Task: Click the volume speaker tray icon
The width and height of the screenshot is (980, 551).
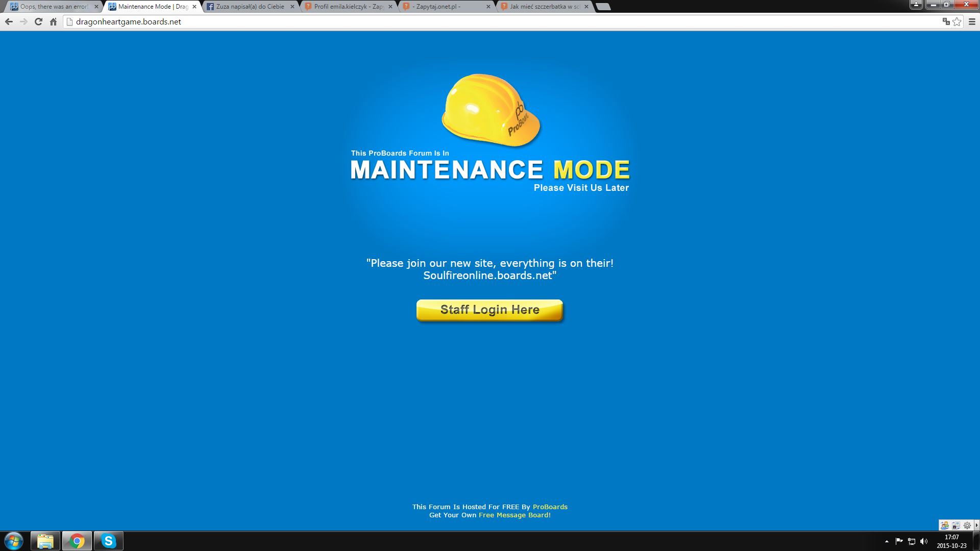Action: (x=924, y=541)
